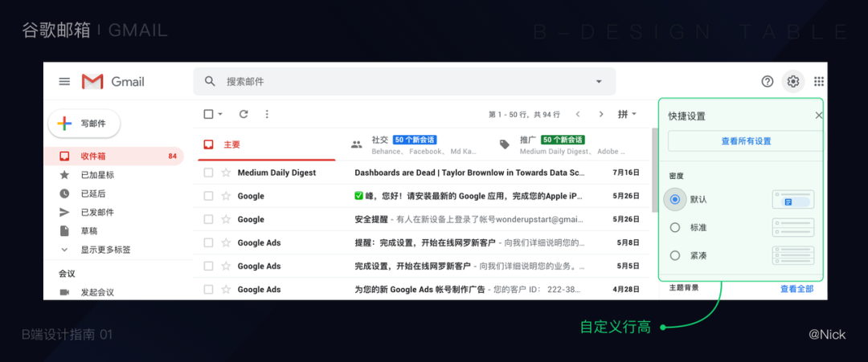The height and width of the screenshot is (362, 868).
Task: Star the 安全提醒 email
Action: click(225, 219)
